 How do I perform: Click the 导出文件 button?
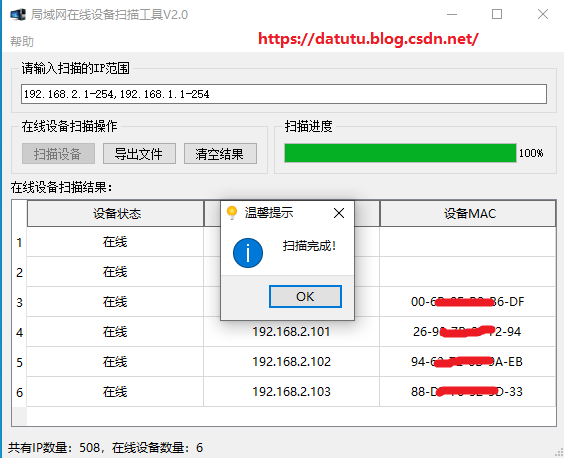[139, 154]
